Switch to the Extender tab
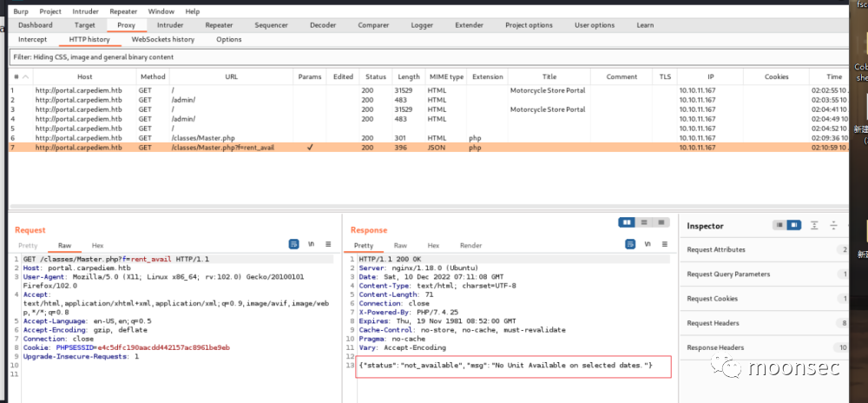Screen dimensions: 868x403 tap(469, 25)
